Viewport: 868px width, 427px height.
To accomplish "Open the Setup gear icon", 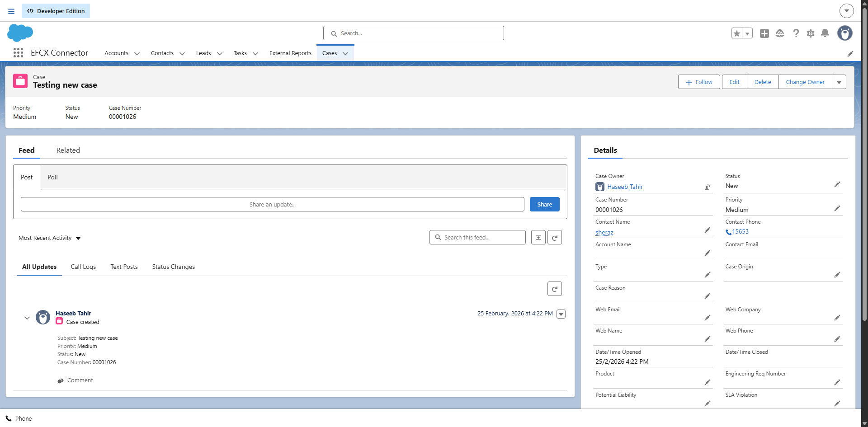I will point(811,33).
